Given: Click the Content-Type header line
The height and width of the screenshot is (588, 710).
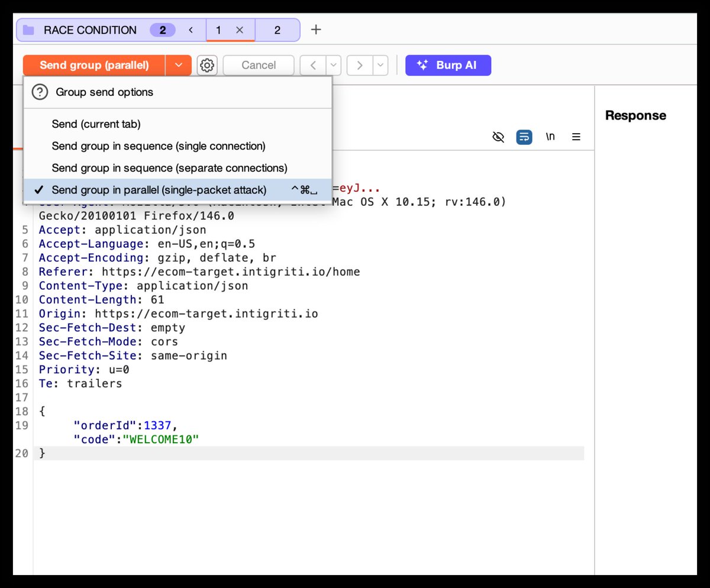Looking at the screenshot, I should coord(143,286).
